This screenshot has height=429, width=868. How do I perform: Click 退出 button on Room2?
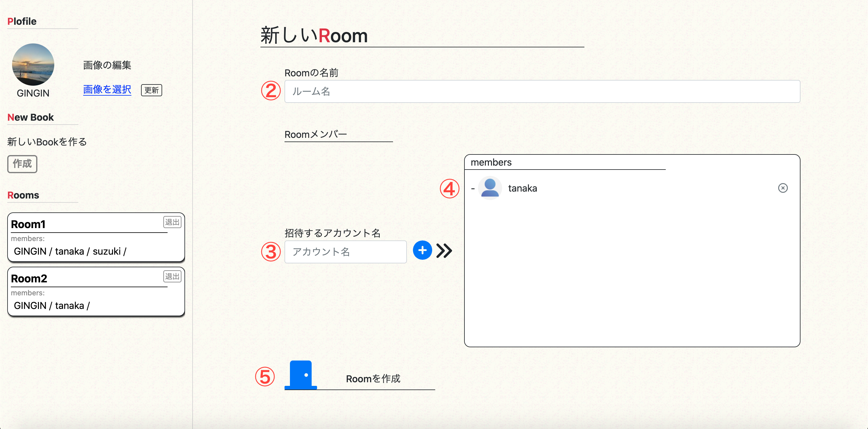tap(172, 276)
